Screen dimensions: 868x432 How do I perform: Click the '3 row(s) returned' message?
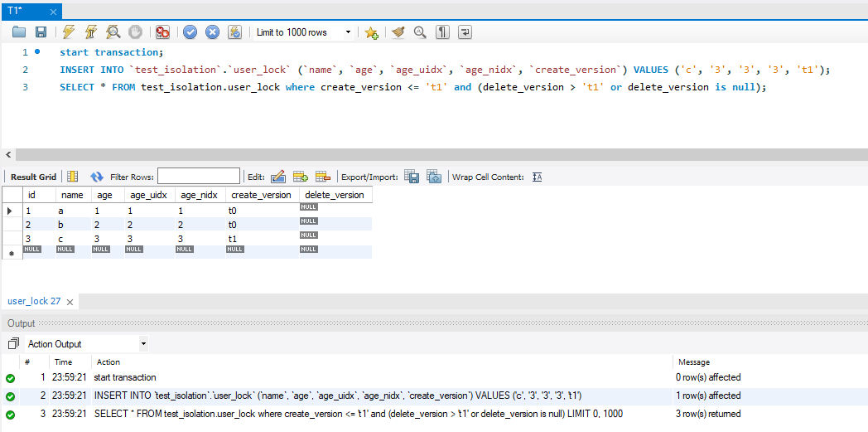(x=709, y=415)
